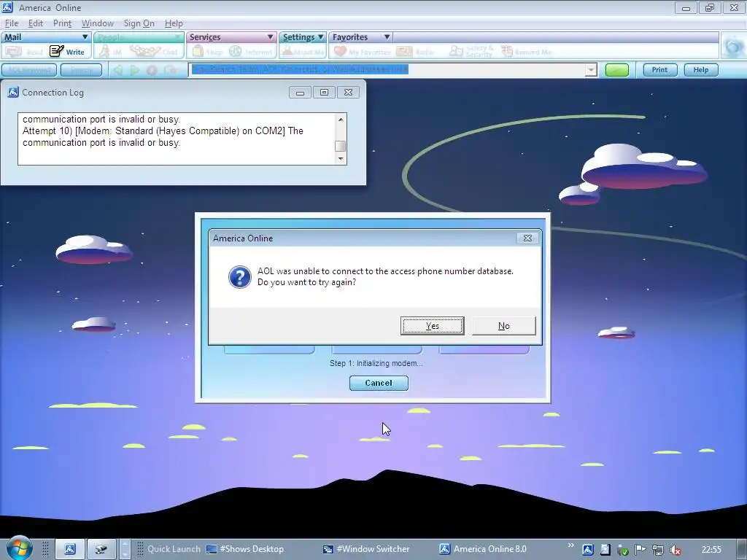747x560 pixels.
Task: Click the AOL logo in the title bar
Action: (7, 7)
